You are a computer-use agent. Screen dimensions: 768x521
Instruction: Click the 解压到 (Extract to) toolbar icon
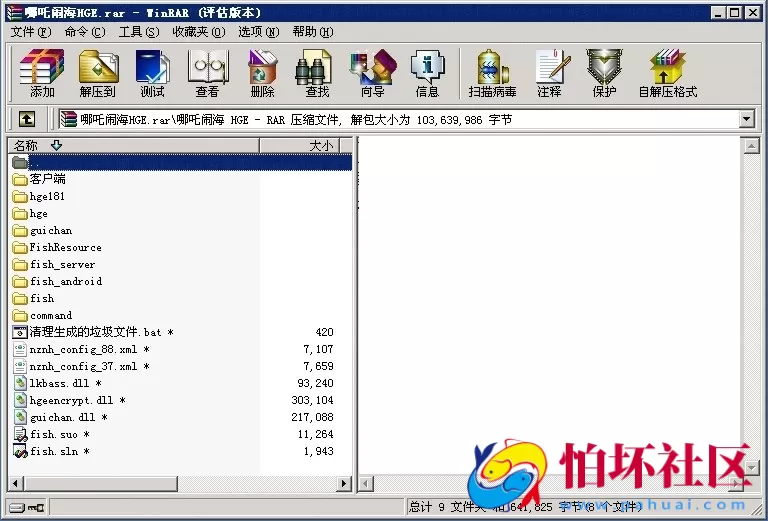click(x=97, y=73)
